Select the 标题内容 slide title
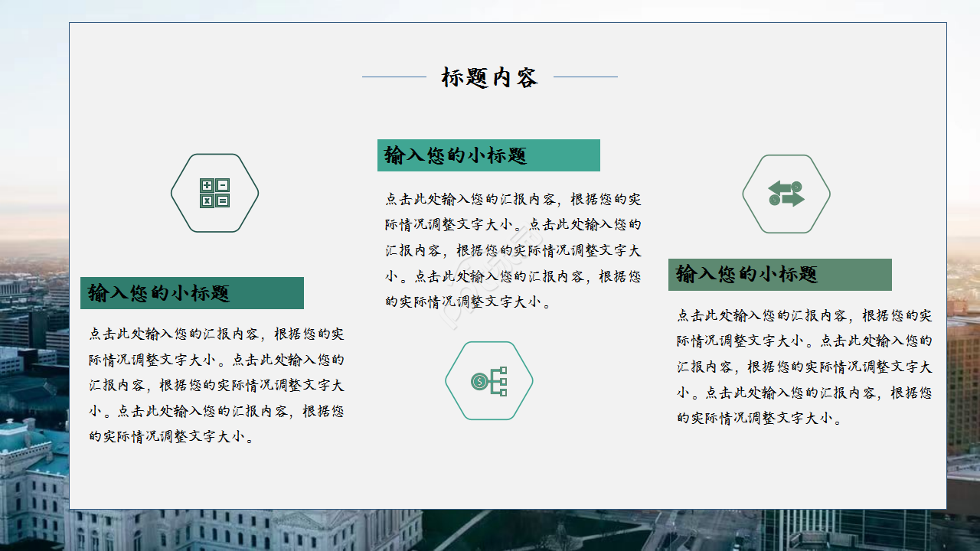The image size is (980, 551). [489, 76]
